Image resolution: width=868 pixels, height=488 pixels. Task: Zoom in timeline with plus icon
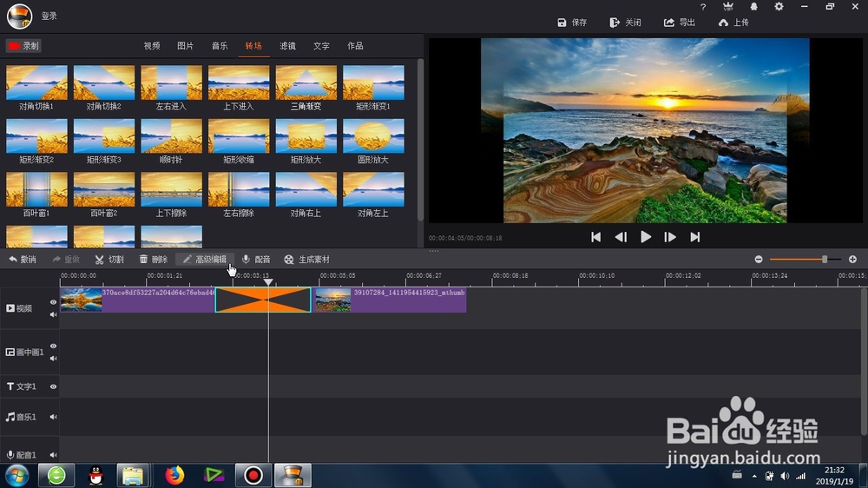click(852, 260)
